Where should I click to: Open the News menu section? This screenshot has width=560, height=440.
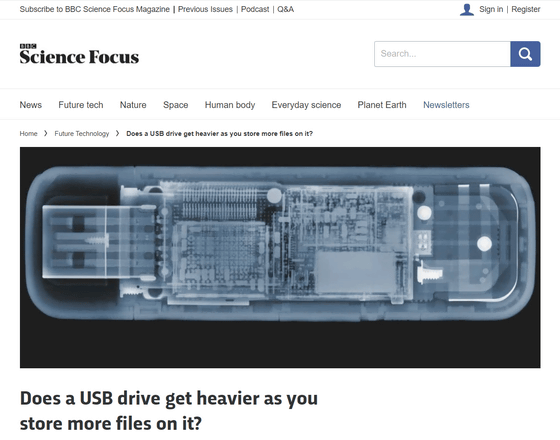coord(31,105)
